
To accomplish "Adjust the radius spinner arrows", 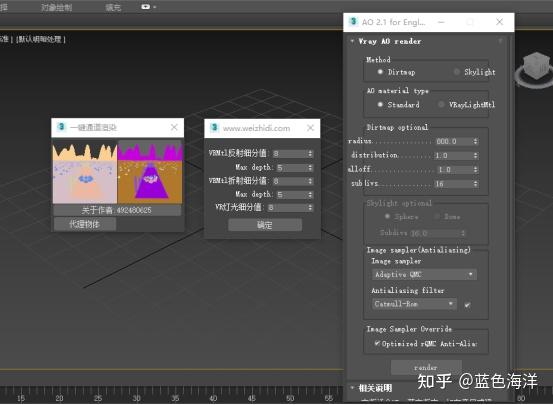I will (x=475, y=141).
